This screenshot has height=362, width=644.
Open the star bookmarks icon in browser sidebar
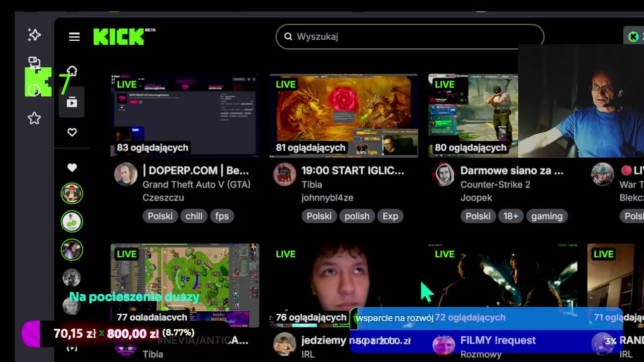click(34, 118)
